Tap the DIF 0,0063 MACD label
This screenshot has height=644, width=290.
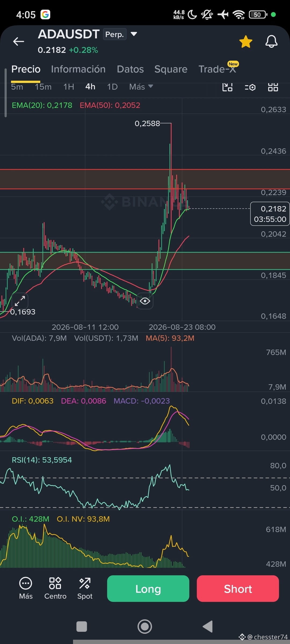[32, 401]
